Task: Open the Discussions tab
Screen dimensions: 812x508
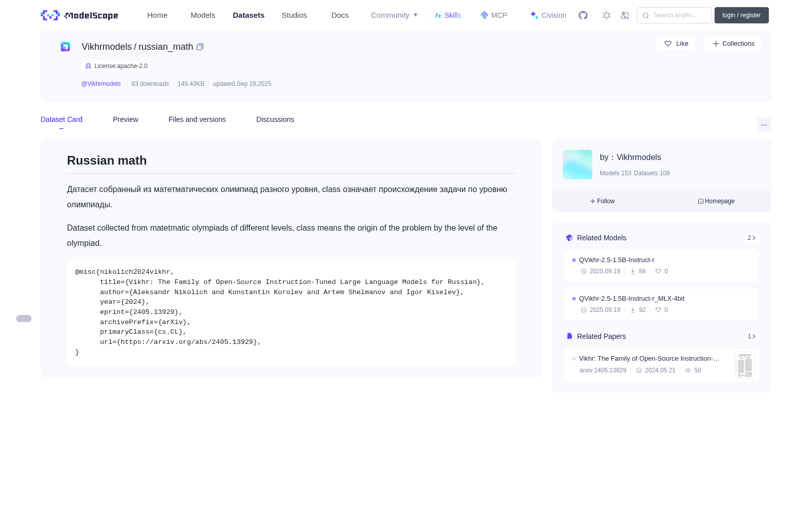Action: [x=275, y=119]
